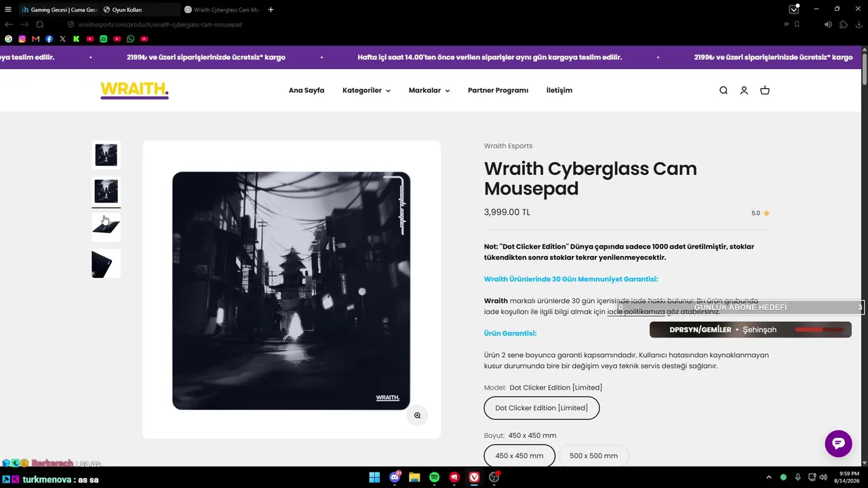Open the Partner Programı page

click(x=498, y=90)
